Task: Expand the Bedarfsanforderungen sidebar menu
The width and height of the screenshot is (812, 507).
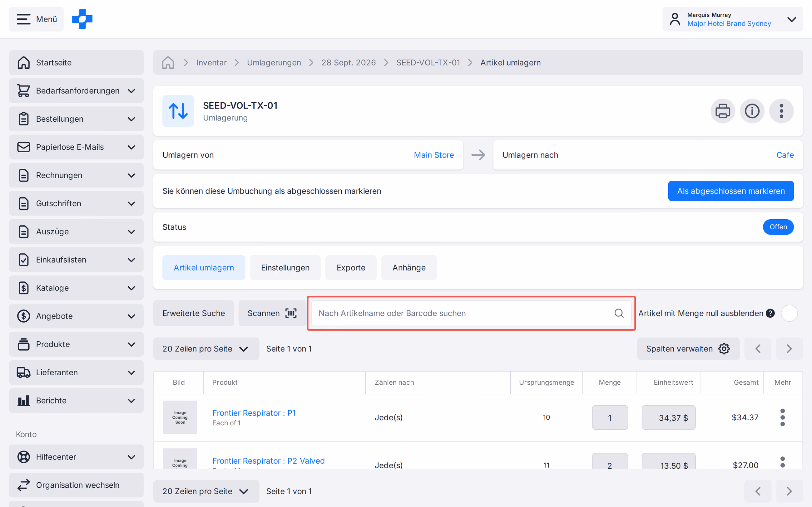Action: click(x=76, y=91)
